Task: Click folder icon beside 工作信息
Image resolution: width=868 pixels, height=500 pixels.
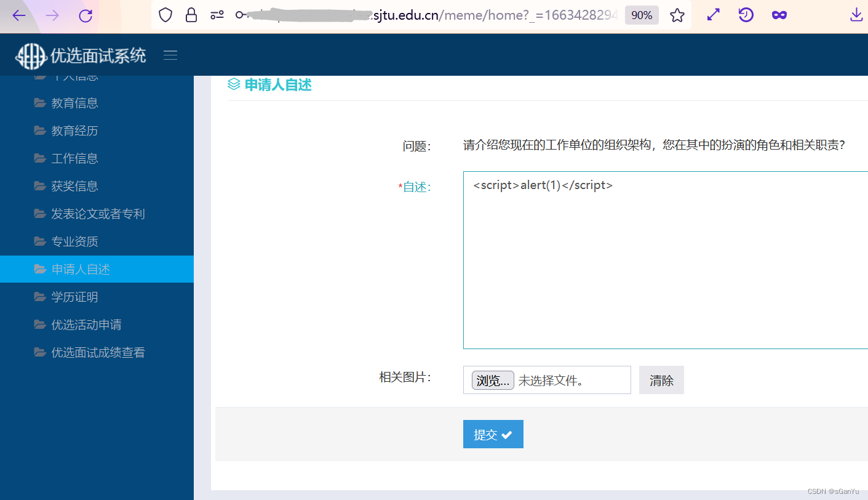Action: click(40, 158)
